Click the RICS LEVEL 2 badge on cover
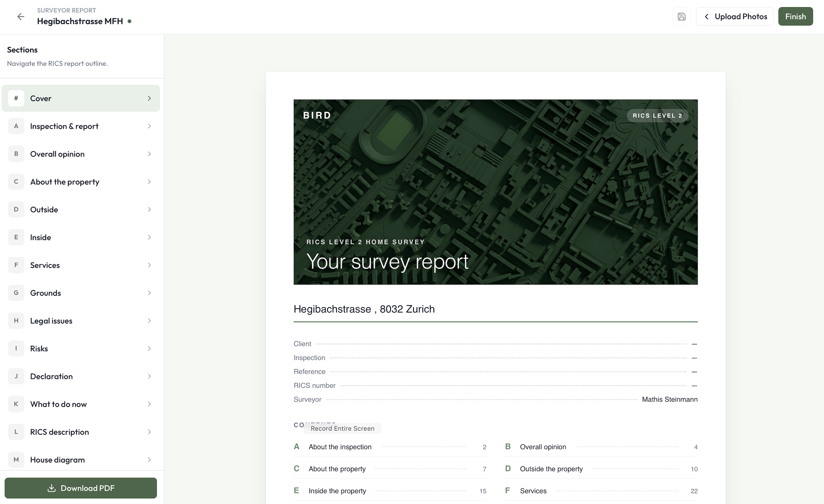 coord(657,115)
